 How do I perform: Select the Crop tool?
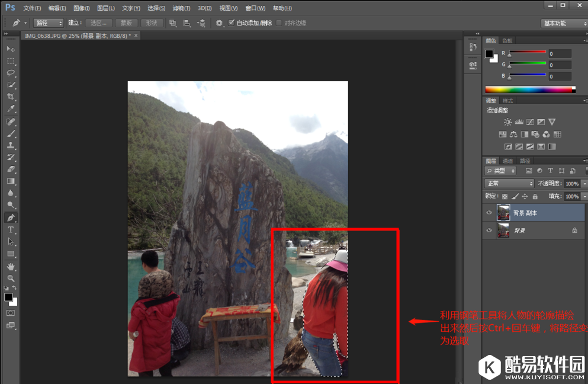(11, 97)
